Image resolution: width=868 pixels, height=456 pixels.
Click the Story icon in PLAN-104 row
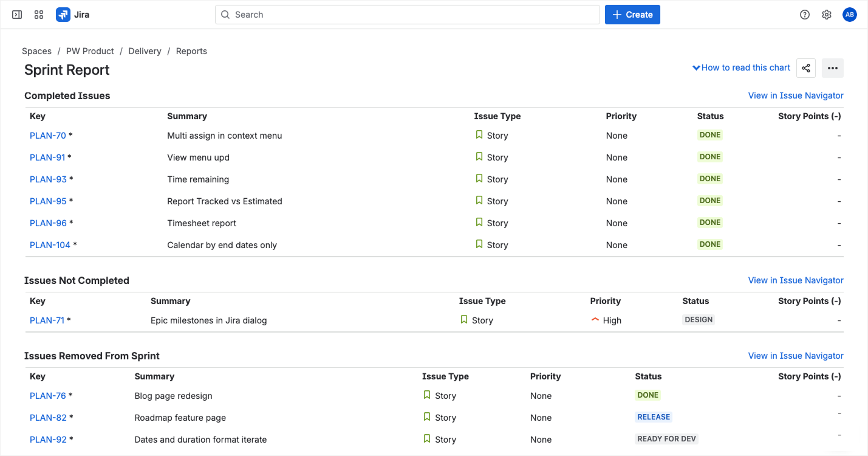(x=479, y=244)
